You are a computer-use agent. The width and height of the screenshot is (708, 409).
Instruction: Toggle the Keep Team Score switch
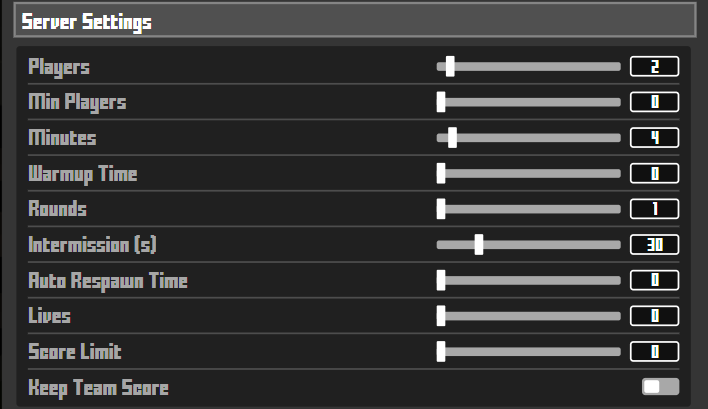660,387
